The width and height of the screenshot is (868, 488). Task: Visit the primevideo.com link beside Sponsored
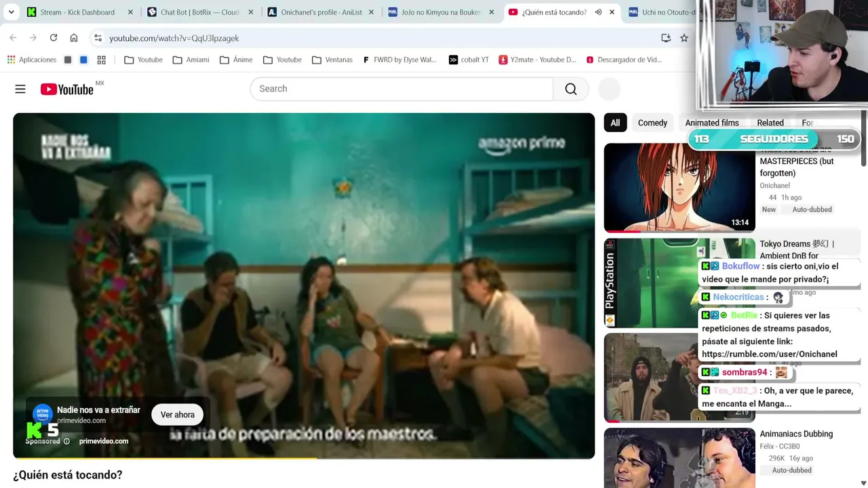pos(104,441)
